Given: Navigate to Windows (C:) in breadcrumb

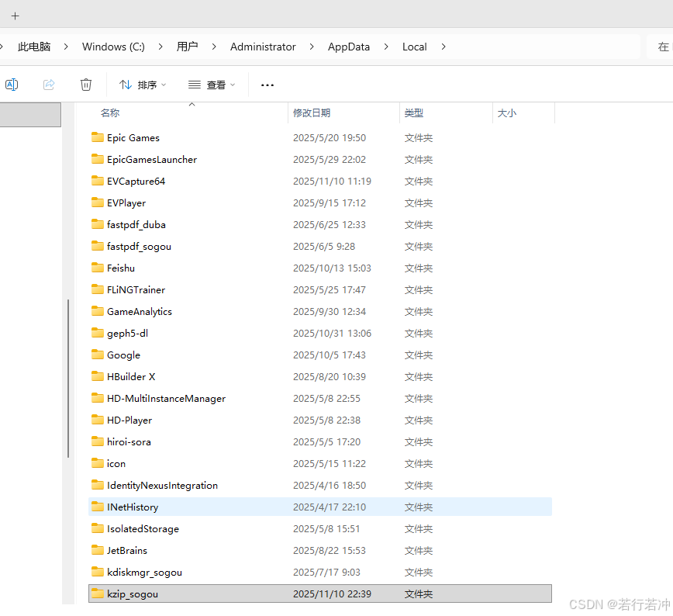Looking at the screenshot, I should coord(113,47).
